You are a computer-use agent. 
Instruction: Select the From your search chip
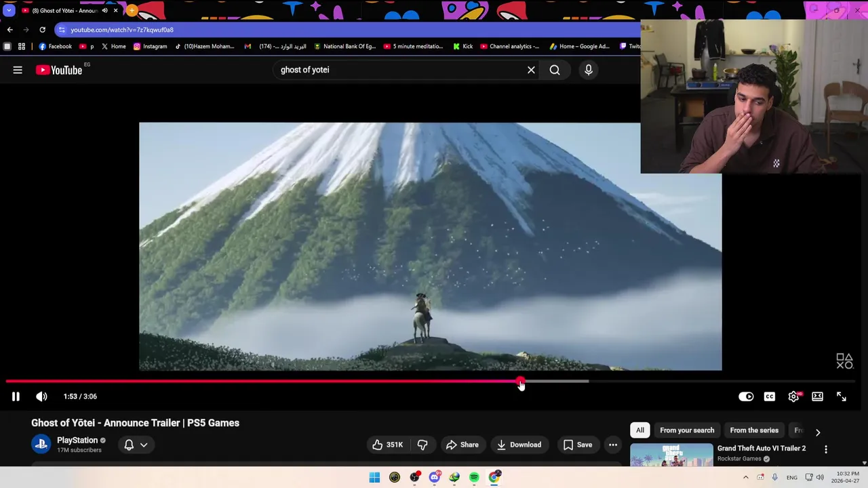pyautogui.click(x=687, y=430)
